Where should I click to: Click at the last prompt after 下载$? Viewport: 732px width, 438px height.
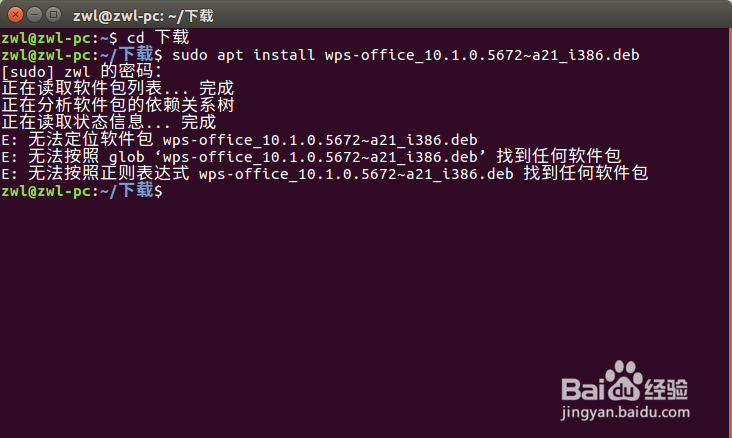pyautogui.click(x=169, y=191)
